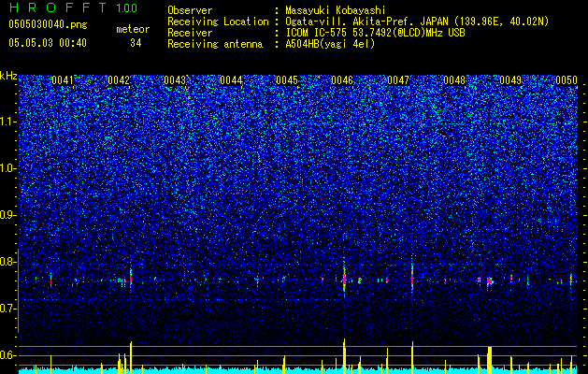This screenshot has width=588, height=374.
Task: Click the time marker 0049
Action: (x=510, y=80)
